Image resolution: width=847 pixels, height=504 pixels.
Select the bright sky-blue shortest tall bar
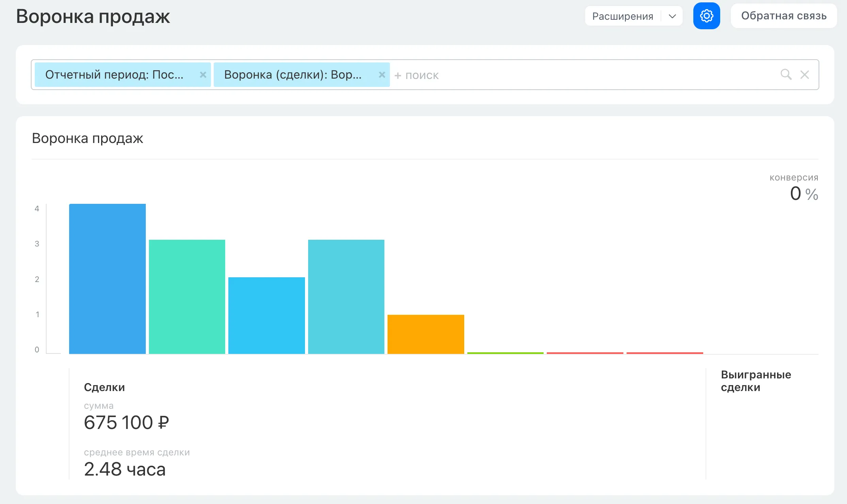(267, 316)
